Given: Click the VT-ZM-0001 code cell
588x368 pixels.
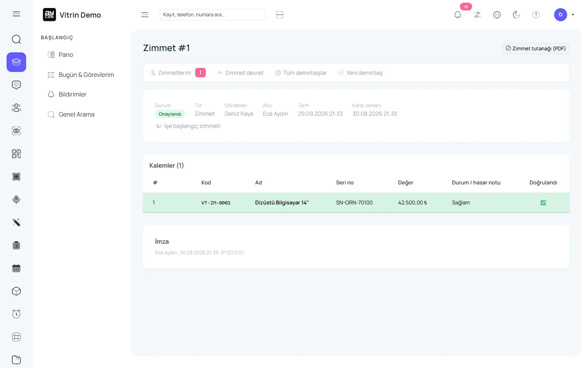Looking at the screenshot, I should point(216,203).
